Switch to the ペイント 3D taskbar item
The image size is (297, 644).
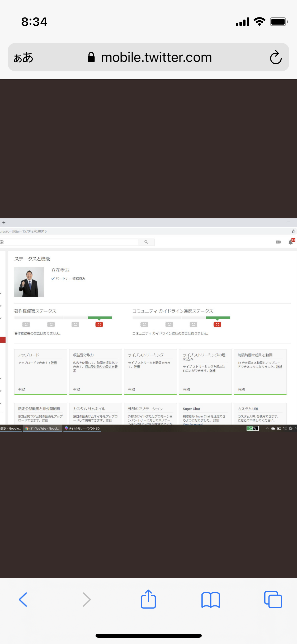coord(82,428)
